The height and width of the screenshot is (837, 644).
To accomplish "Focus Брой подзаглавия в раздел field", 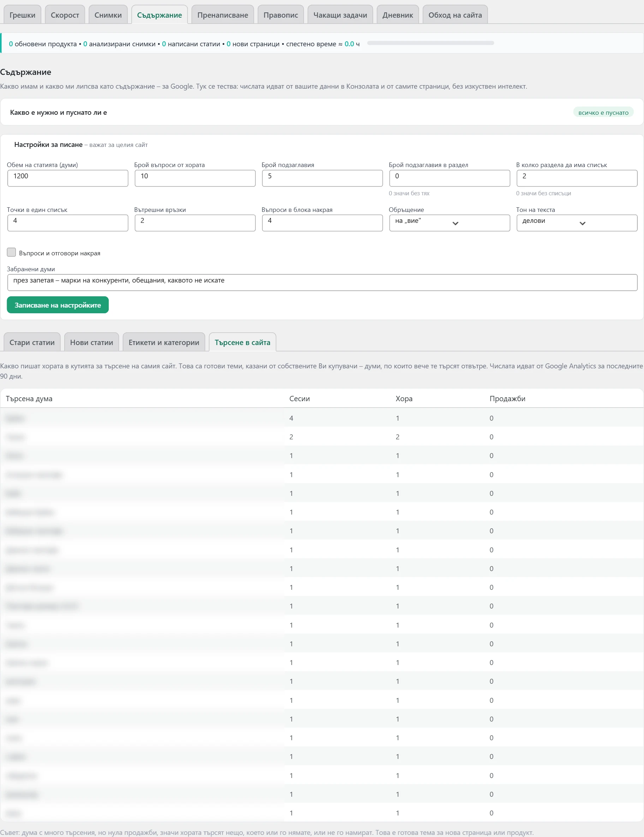I will [x=449, y=178].
